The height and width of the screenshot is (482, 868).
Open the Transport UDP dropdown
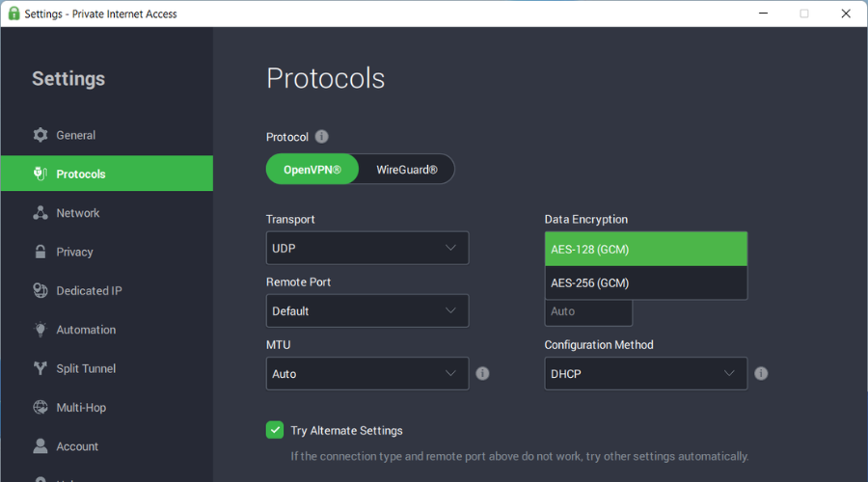366,248
